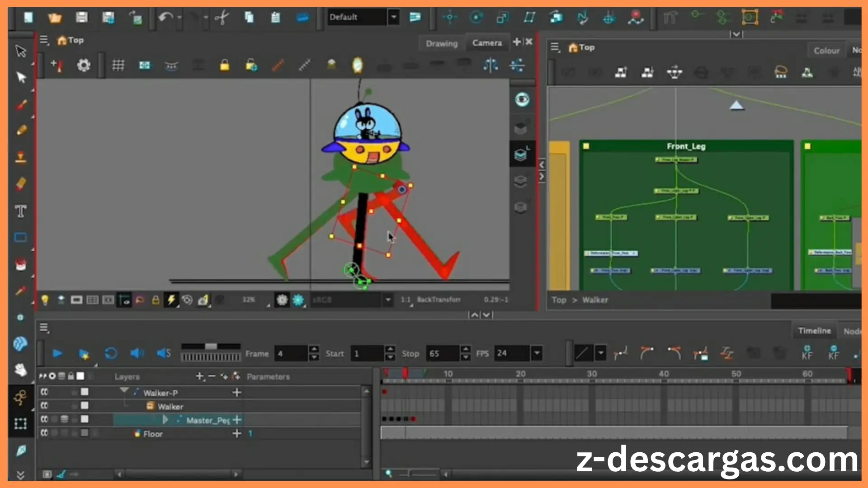The image size is (868, 488).
Task: Switch to the Colour tab
Action: (x=826, y=51)
